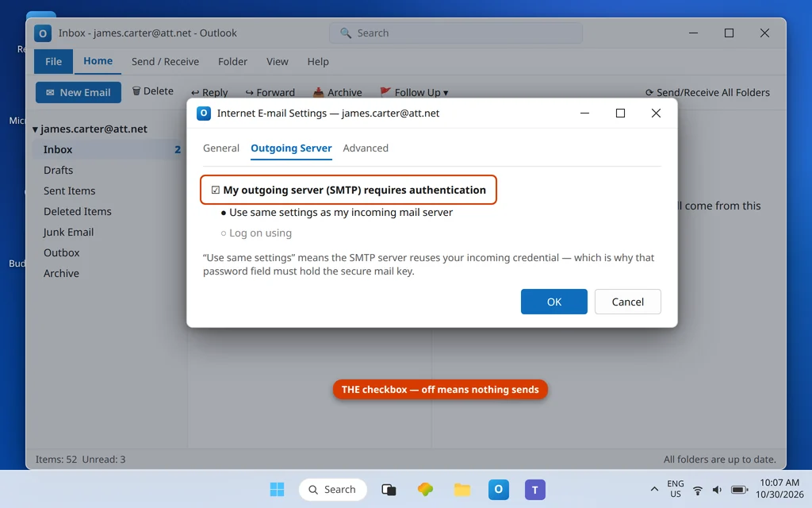Click the Inbox unread count 2
The image size is (812, 508).
click(x=178, y=150)
